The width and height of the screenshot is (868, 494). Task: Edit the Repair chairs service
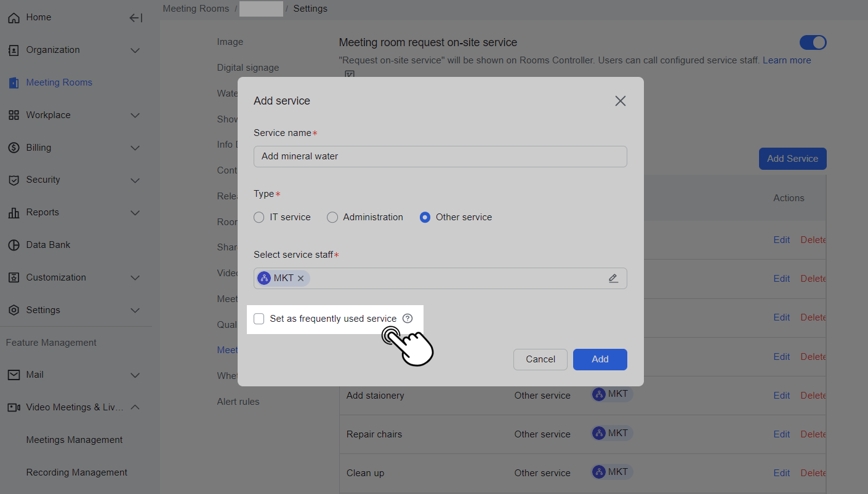(x=782, y=434)
